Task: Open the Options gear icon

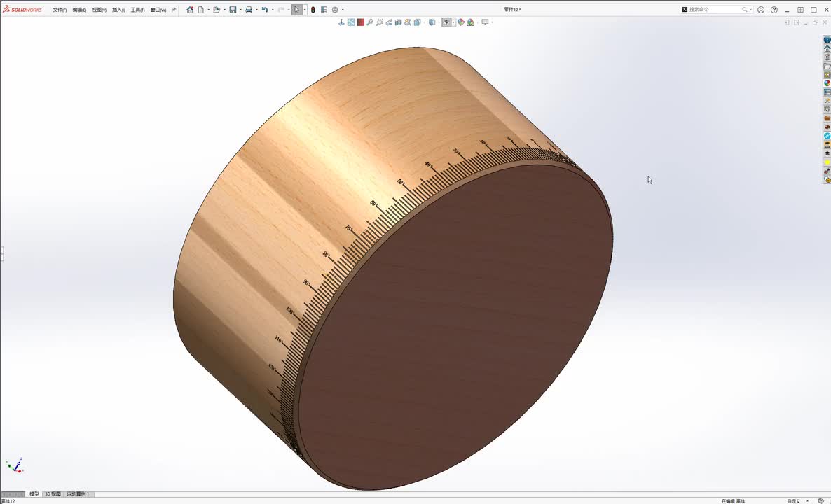Action: [x=335, y=10]
